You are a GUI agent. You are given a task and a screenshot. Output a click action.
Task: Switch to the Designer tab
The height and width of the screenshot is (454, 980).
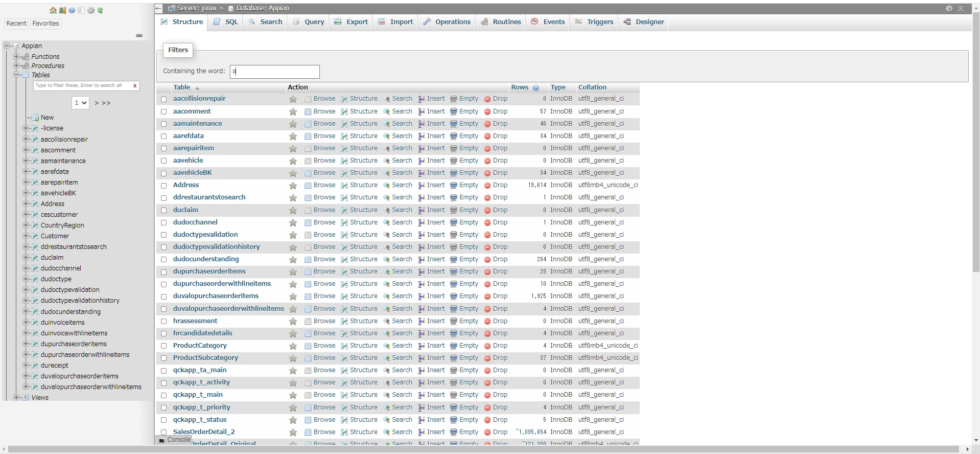click(643, 22)
